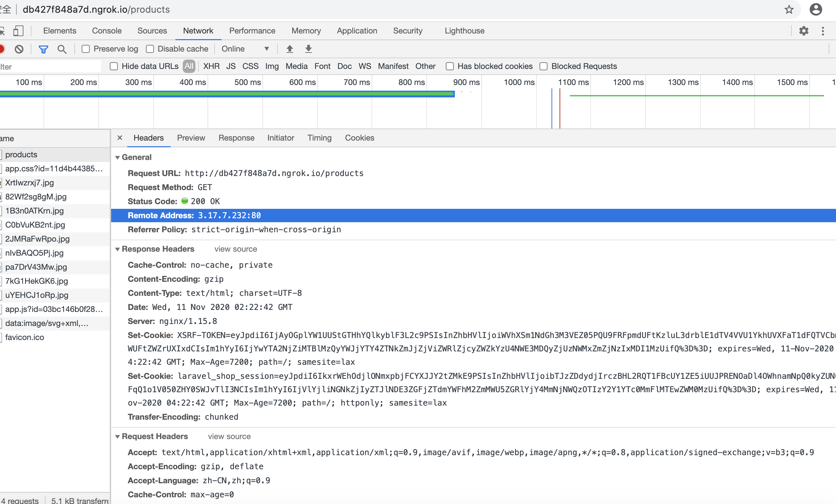The image size is (836, 504).
Task: Click the products request in file list
Action: pos(21,154)
